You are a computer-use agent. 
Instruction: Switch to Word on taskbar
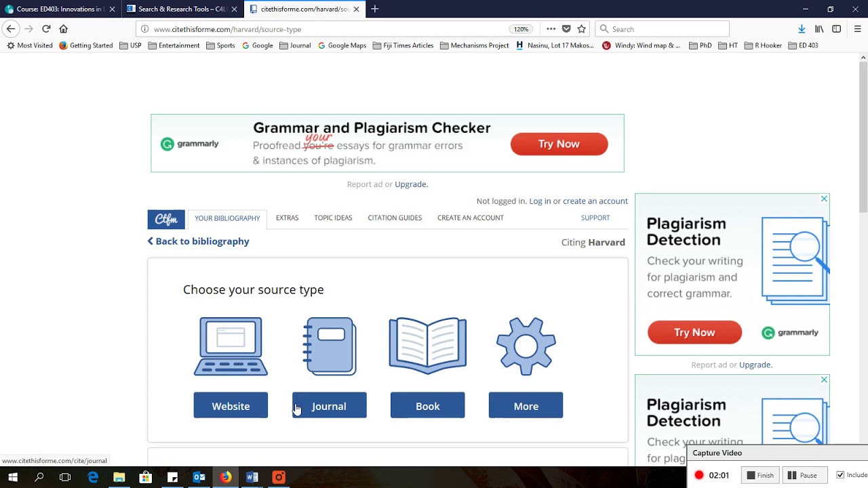pyautogui.click(x=252, y=477)
